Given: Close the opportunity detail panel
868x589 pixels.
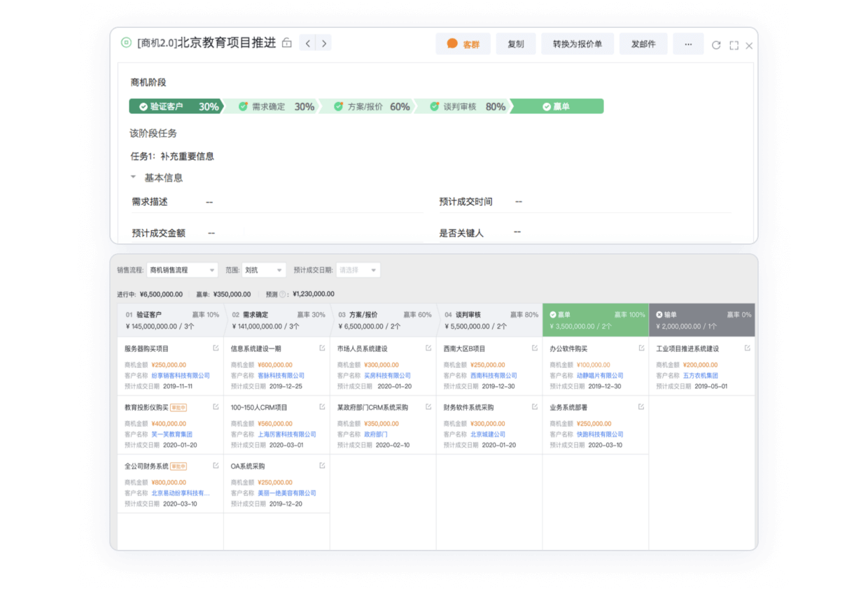Looking at the screenshot, I should [x=749, y=45].
